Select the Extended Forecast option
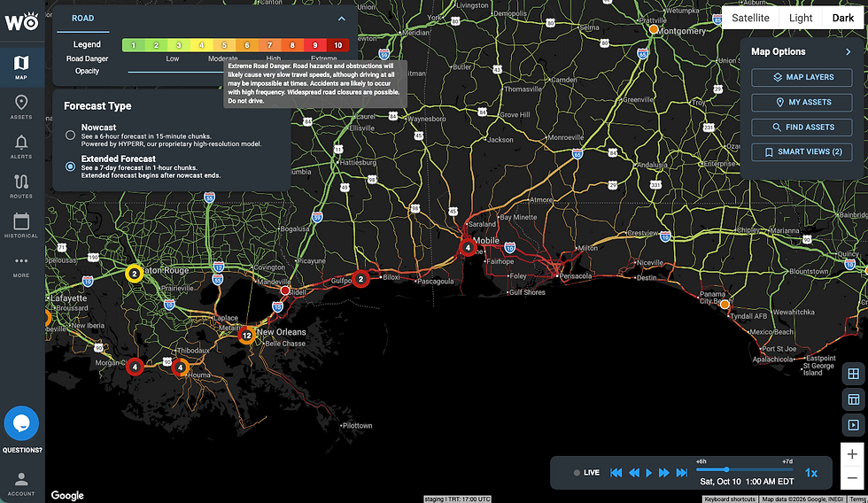This screenshot has height=503, width=868. coord(70,166)
